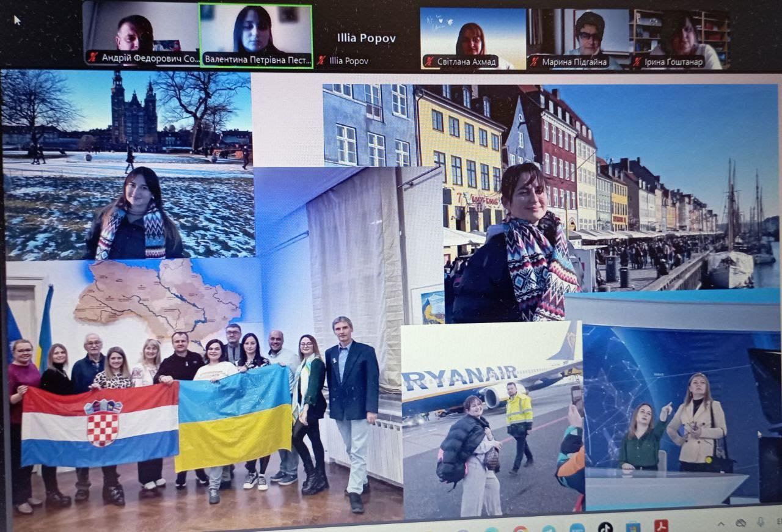Click the Валентина Петрівна name label
This screenshot has height=532, width=782.
coord(257,59)
